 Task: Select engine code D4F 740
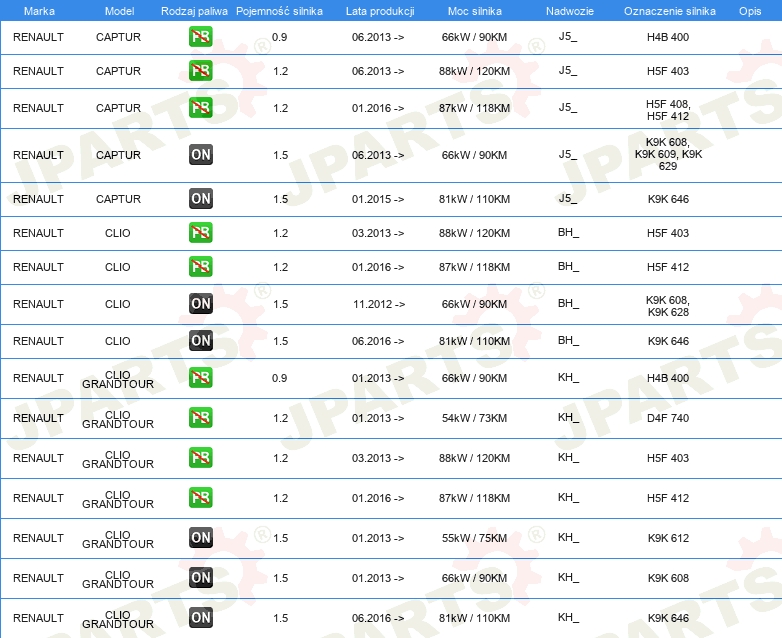tap(668, 418)
